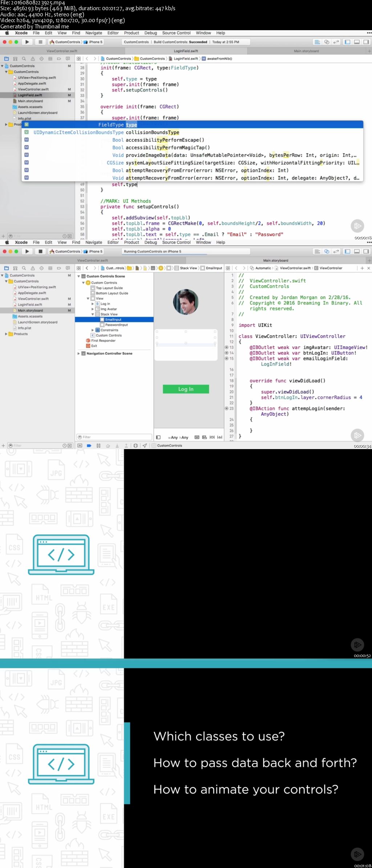Viewport: 372px width, 868px height.
Task: Collapse Custom Controls Scene in document outline
Action: click(79, 276)
